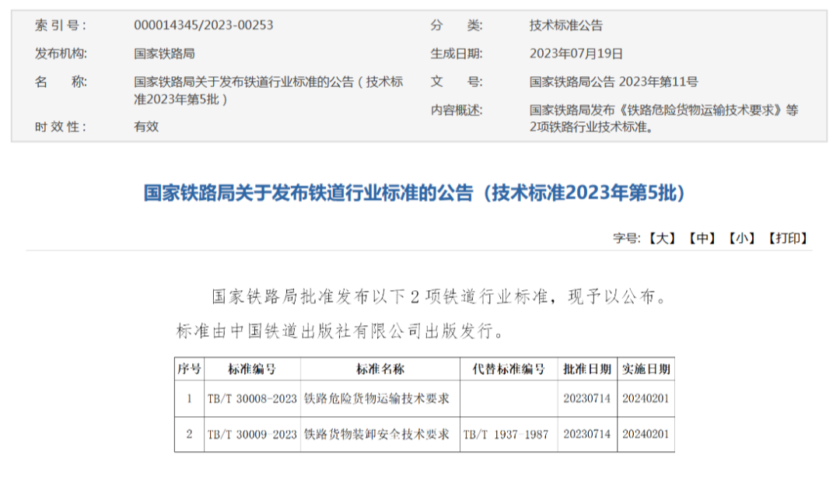Click the name field in the metadata box
Viewport: 840px width, 504px height.
click(268, 90)
